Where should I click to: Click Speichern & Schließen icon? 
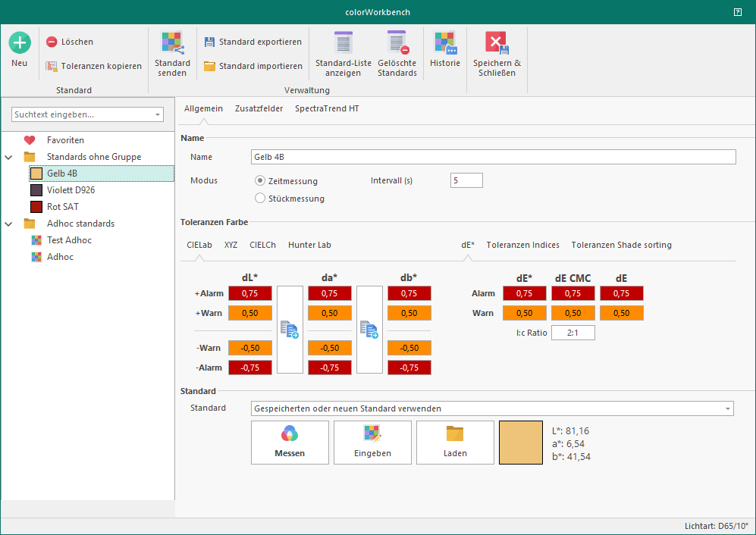[x=497, y=42]
